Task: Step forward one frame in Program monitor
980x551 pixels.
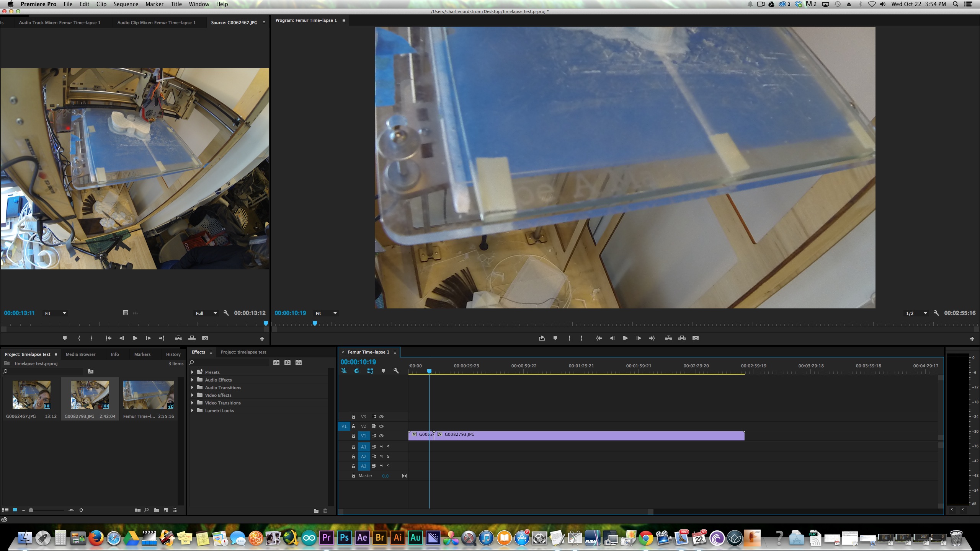Action: (639, 338)
